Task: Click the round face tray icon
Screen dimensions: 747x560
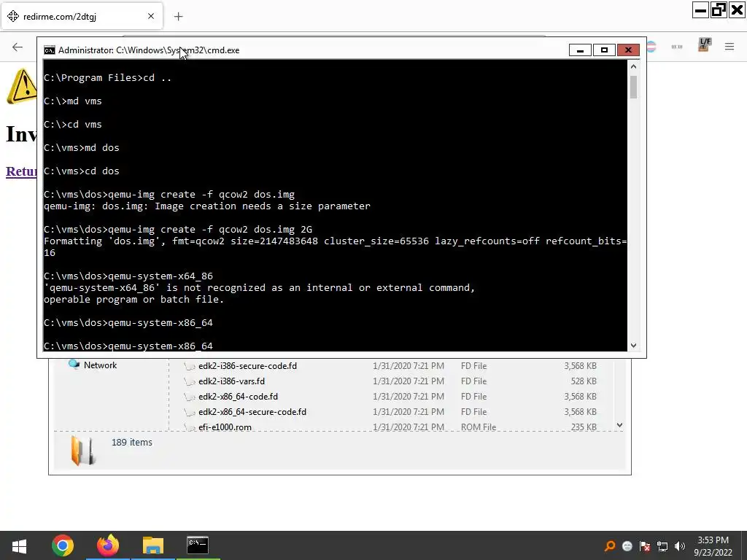Action: point(627,546)
